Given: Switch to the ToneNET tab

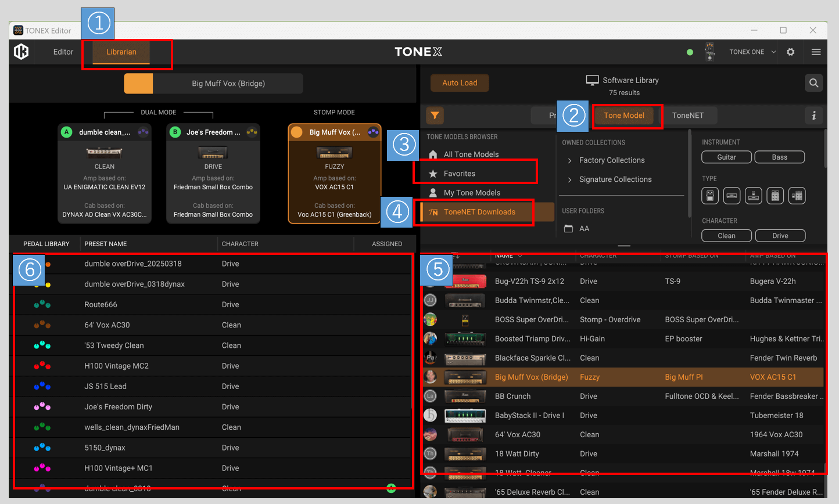Looking at the screenshot, I should tap(689, 115).
